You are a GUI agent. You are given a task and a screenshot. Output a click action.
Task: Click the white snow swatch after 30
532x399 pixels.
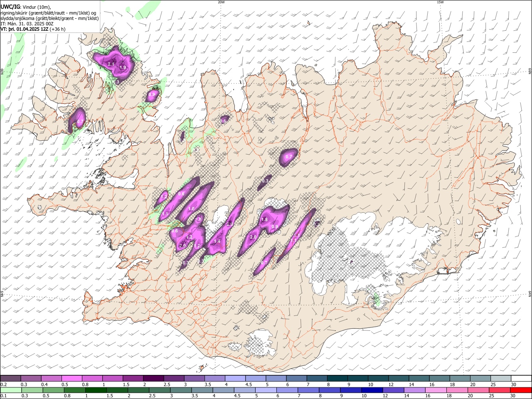click(521, 379)
